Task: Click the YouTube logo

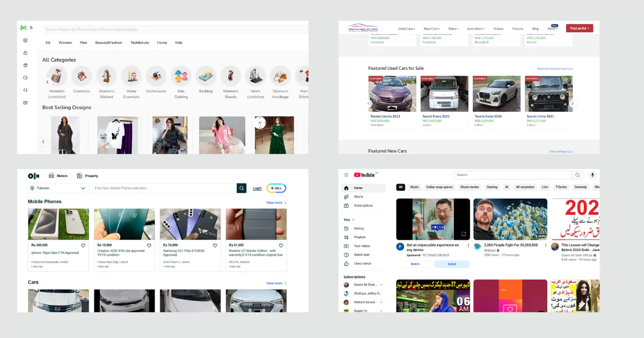Action: (x=365, y=175)
